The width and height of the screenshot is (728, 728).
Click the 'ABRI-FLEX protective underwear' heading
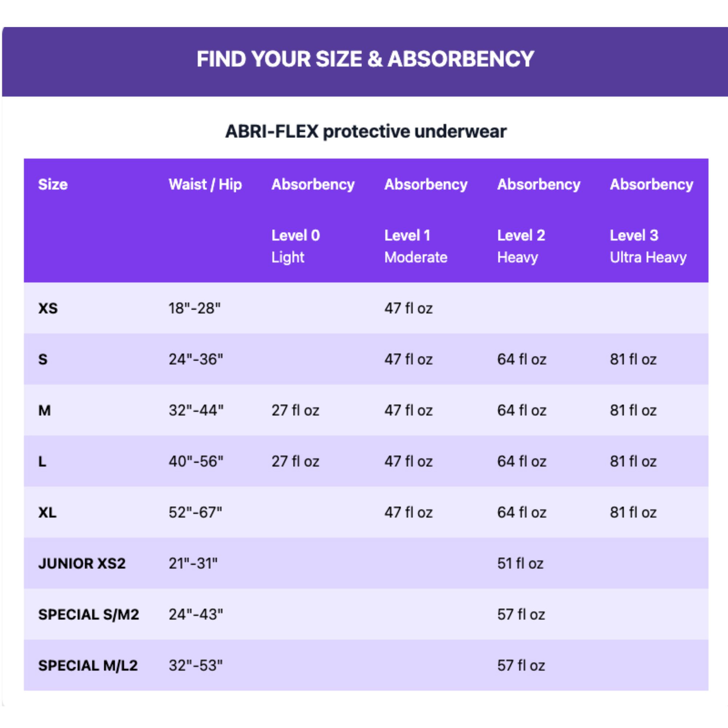365,131
